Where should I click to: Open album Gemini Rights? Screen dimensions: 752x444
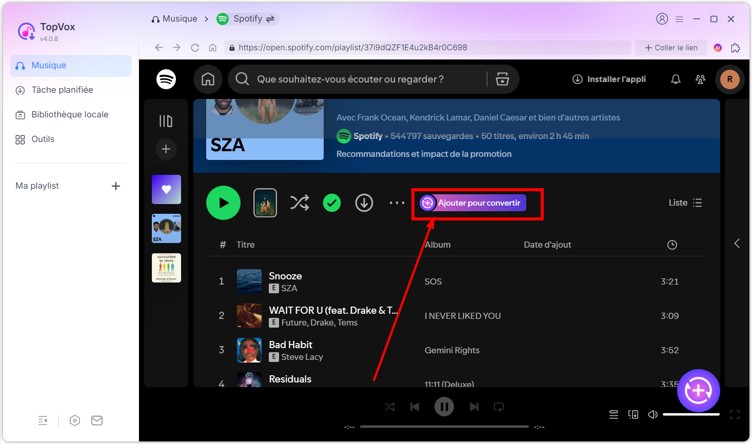click(452, 351)
